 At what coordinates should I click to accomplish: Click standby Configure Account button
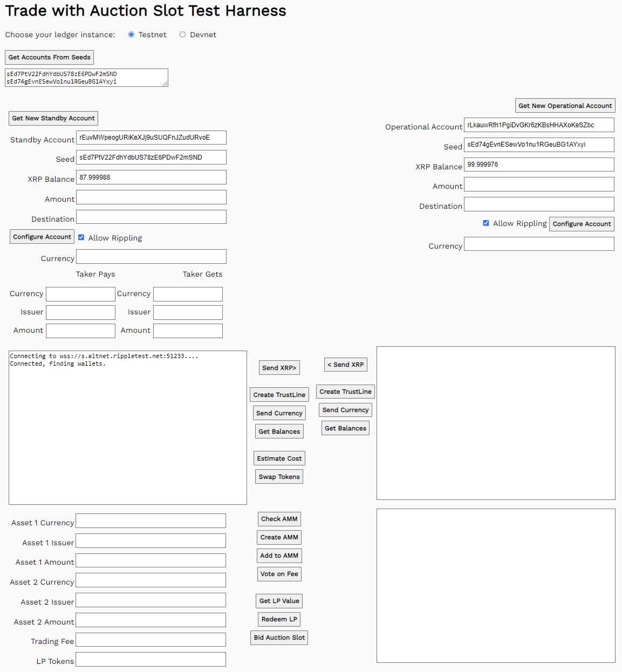pos(42,237)
